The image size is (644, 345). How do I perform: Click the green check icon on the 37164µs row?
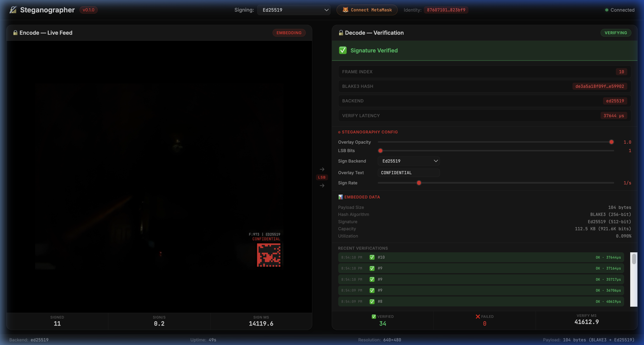pos(372,268)
